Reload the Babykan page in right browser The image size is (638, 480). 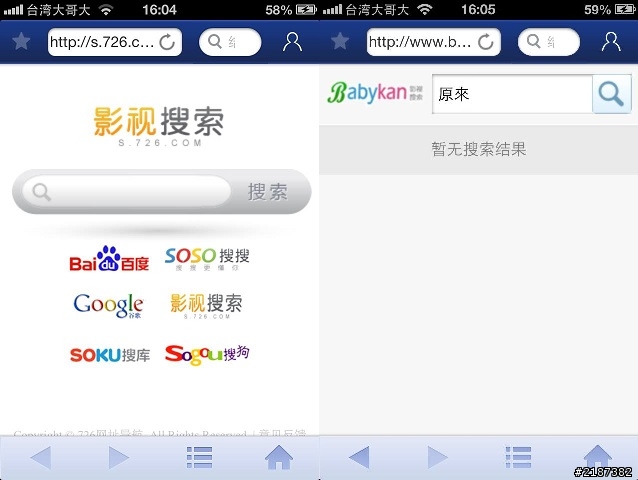[x=486, y=42]
